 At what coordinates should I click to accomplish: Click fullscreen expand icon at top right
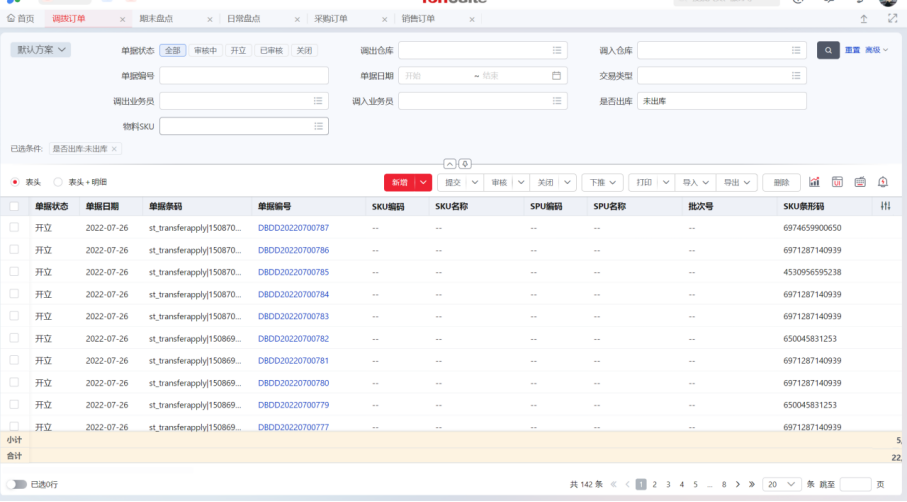coord(893,19)
